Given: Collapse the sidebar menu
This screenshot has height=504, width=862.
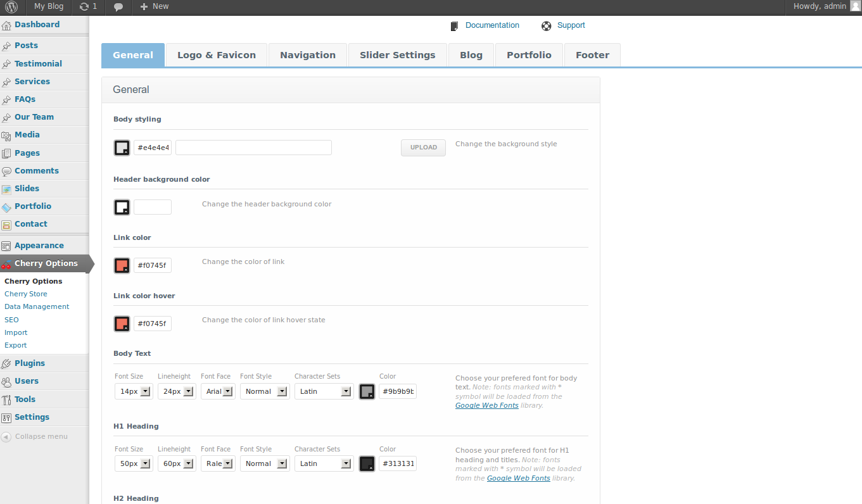Looking at the screenshot, I should 35,436.
